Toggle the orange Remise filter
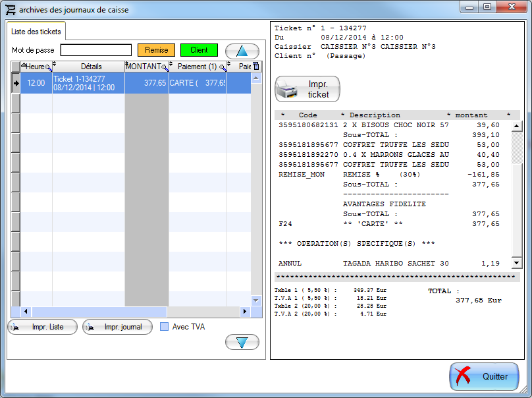This screenshot has height=398, width=532. [156, 49]
